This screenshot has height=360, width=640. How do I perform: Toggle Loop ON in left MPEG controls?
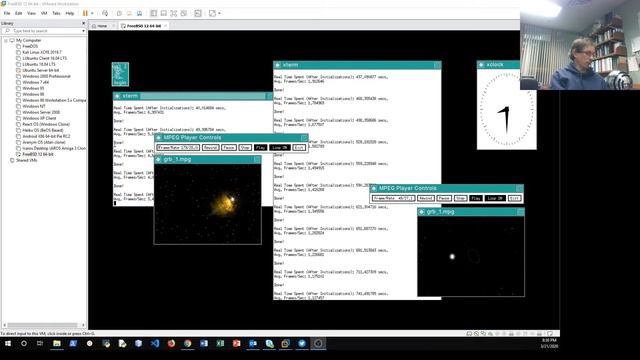click(x=280, y=147)
